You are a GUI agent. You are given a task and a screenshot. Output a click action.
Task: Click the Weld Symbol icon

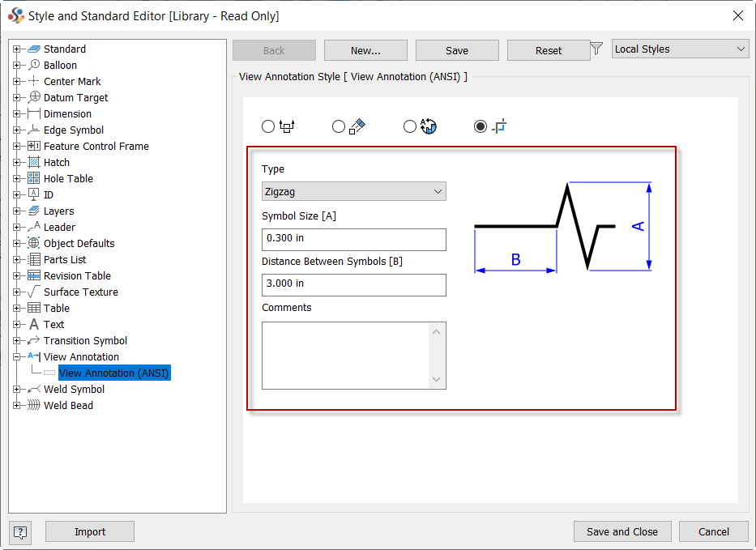coord(34,389)
